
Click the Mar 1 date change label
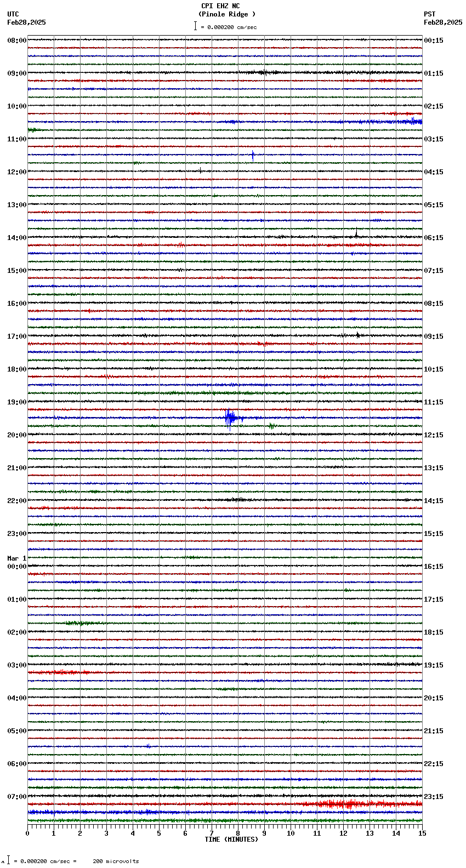click(x=17, y=558)
